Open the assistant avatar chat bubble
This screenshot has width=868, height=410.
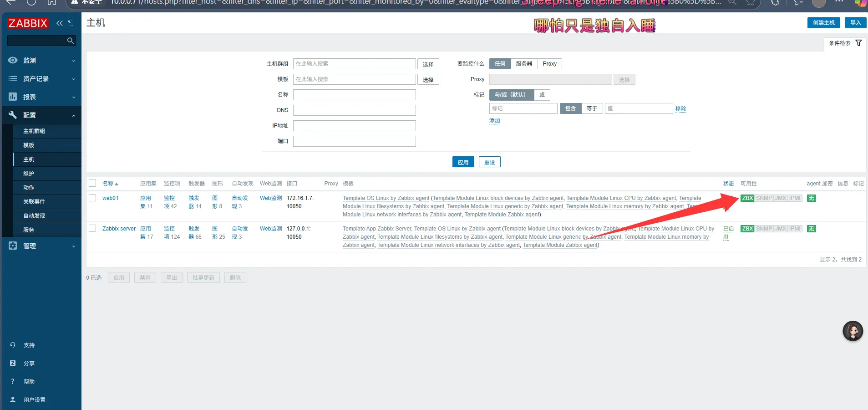click(853, 331)
